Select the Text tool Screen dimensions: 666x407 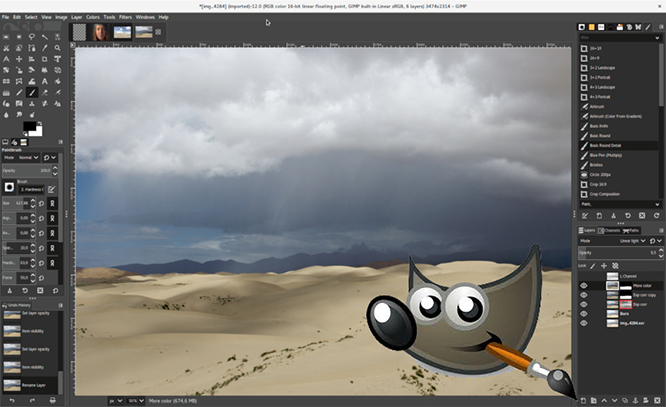[x=44, y=81]
